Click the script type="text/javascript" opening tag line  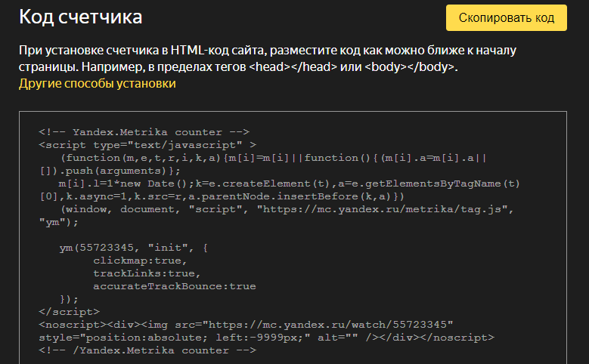tap(147, 144)
